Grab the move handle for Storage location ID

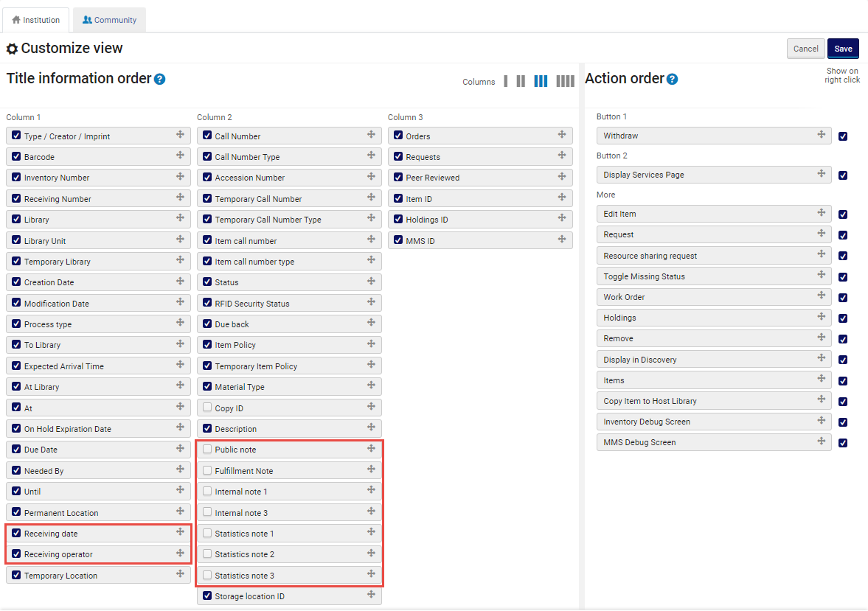point(371,594)
